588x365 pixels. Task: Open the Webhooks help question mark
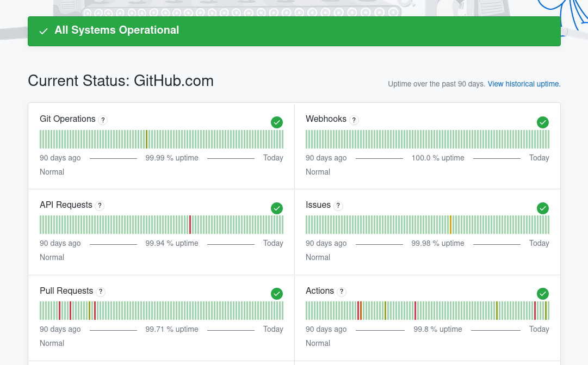click(x=354, y=120)
